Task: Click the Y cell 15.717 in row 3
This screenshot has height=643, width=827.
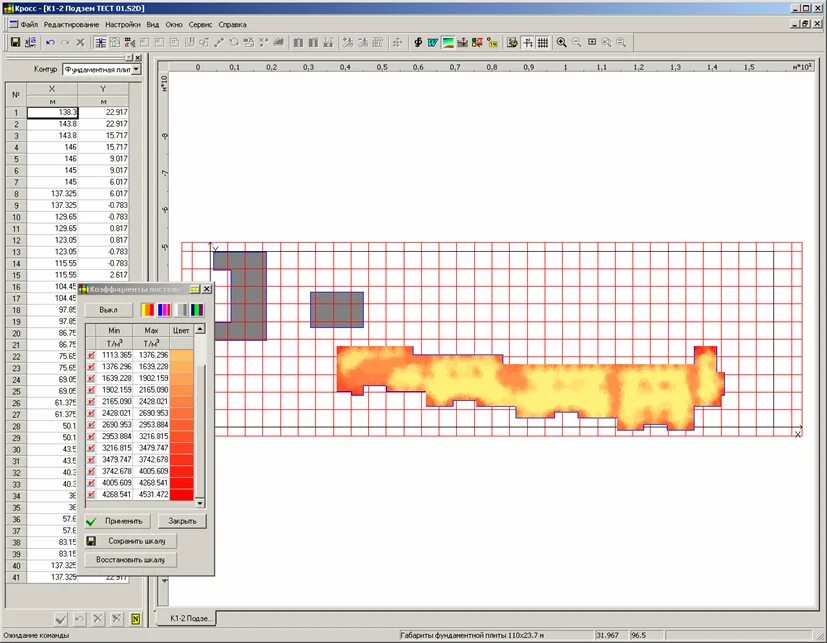Action: click(103, 136)
